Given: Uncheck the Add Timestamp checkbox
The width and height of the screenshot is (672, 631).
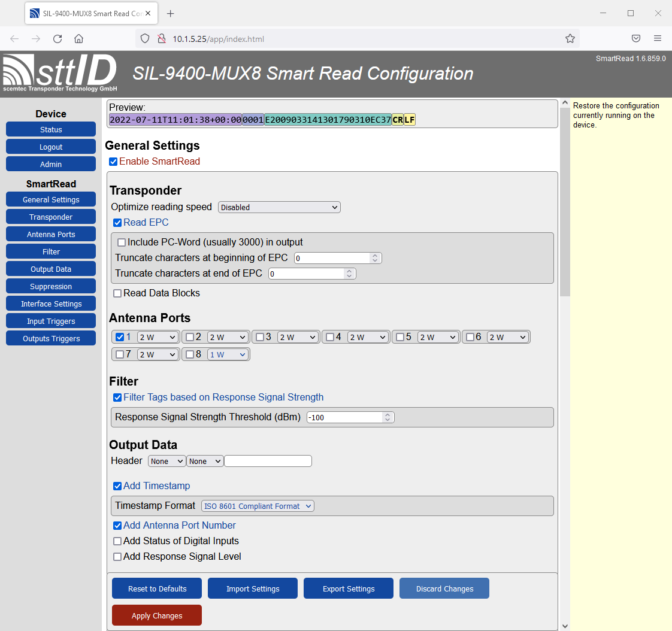Looking at the screenshot, I should (x=117, y=486).
